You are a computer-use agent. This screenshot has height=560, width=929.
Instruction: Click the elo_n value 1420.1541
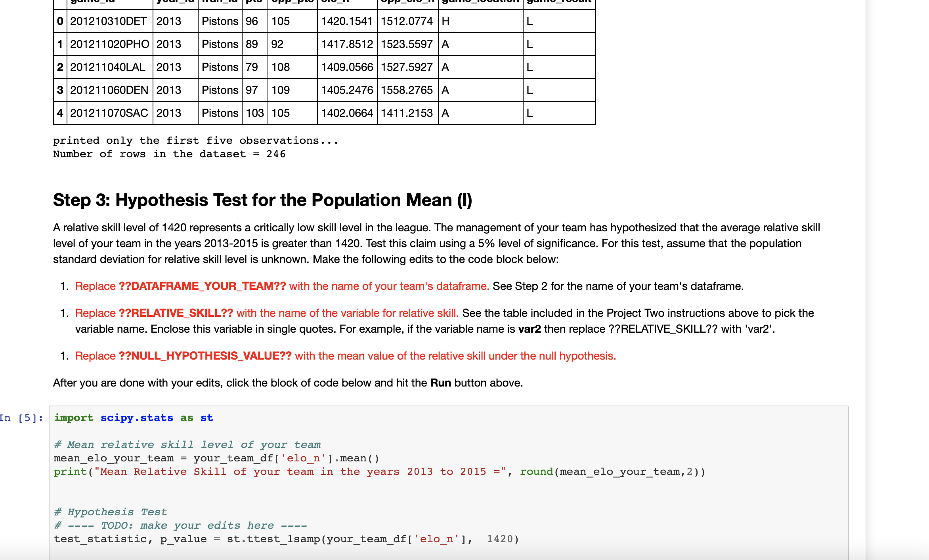347,21
